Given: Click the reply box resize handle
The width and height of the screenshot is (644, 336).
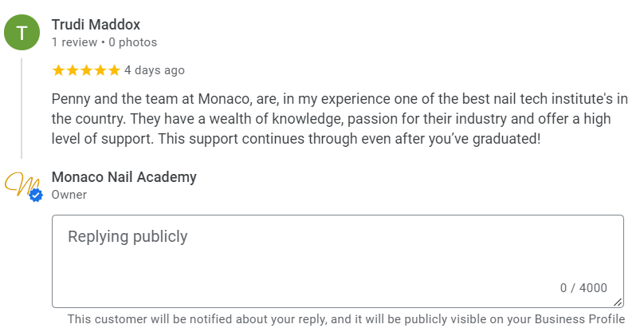Looking at the screenshot, I should click(x=618, y=302).
